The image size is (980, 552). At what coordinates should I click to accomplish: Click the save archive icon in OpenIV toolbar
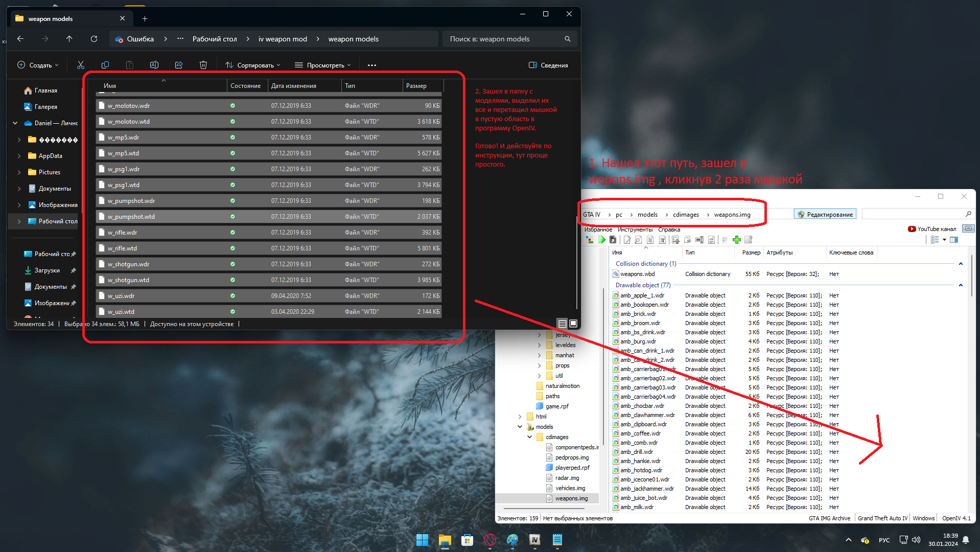[613, 240]
